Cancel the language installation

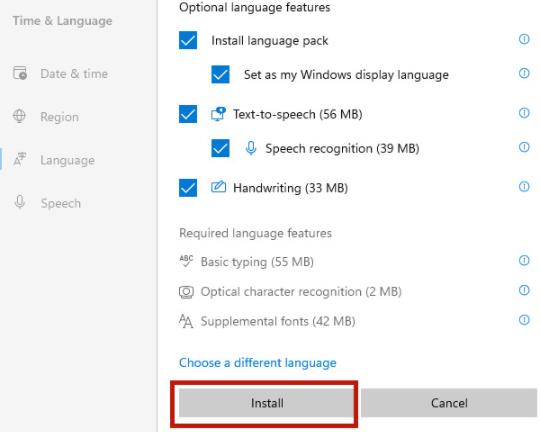click(x=449, y=403)
